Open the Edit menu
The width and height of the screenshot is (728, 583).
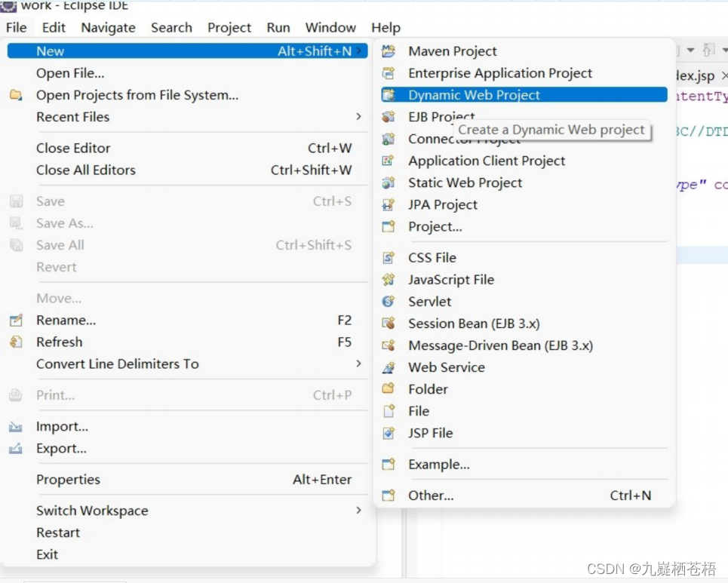[54, 28]
